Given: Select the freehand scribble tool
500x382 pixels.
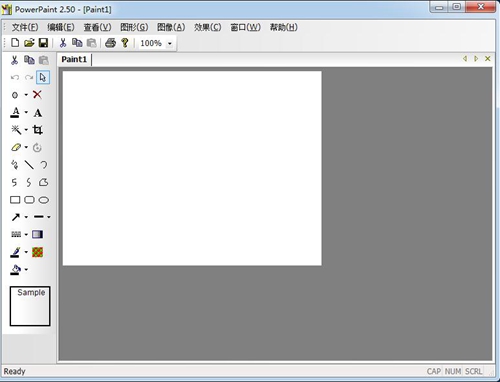Looking at the screenshot, I should (x=15, y=165).
